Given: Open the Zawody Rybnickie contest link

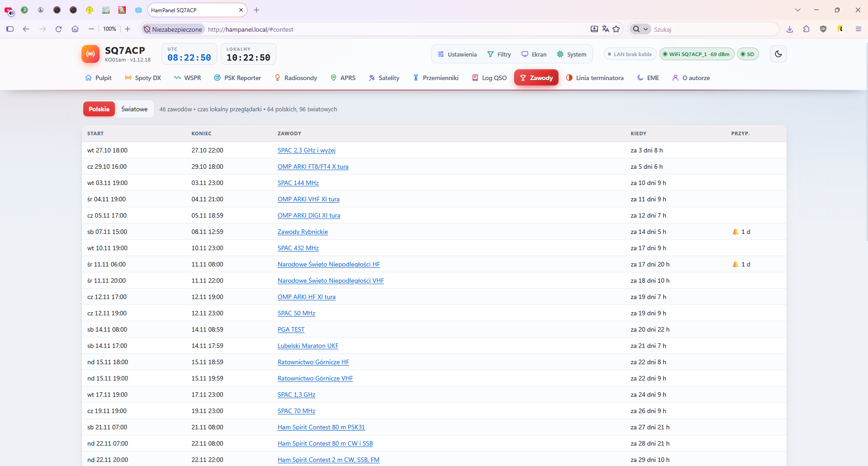Looking at the screenshot, I should (x=303, y=232).
